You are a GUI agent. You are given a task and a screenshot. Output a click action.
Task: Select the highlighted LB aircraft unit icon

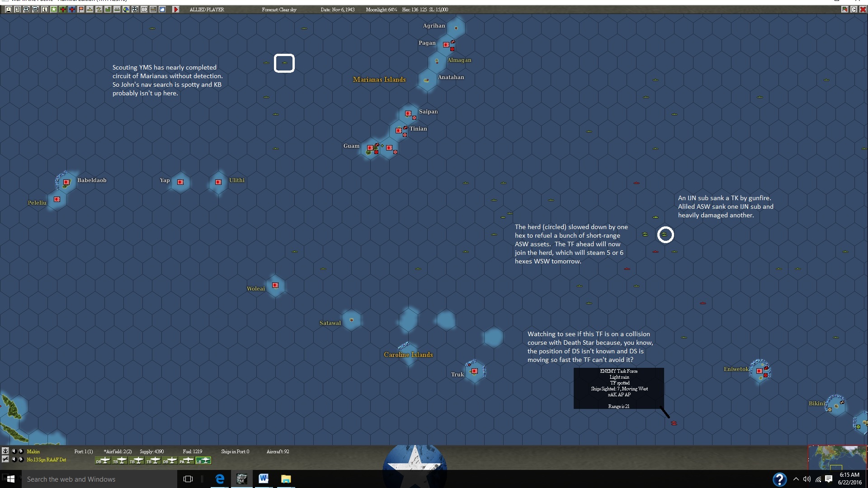pyautogui.click(x=203, y=460)
